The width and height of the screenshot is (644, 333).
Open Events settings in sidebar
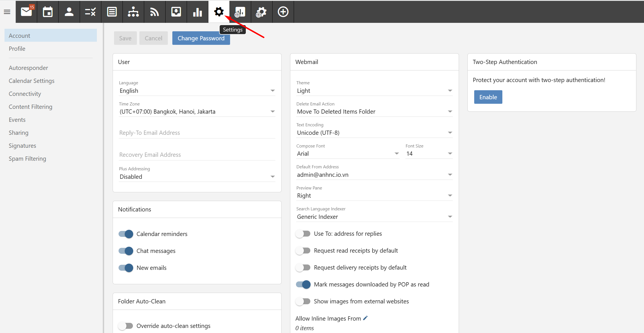pos(51,120)
